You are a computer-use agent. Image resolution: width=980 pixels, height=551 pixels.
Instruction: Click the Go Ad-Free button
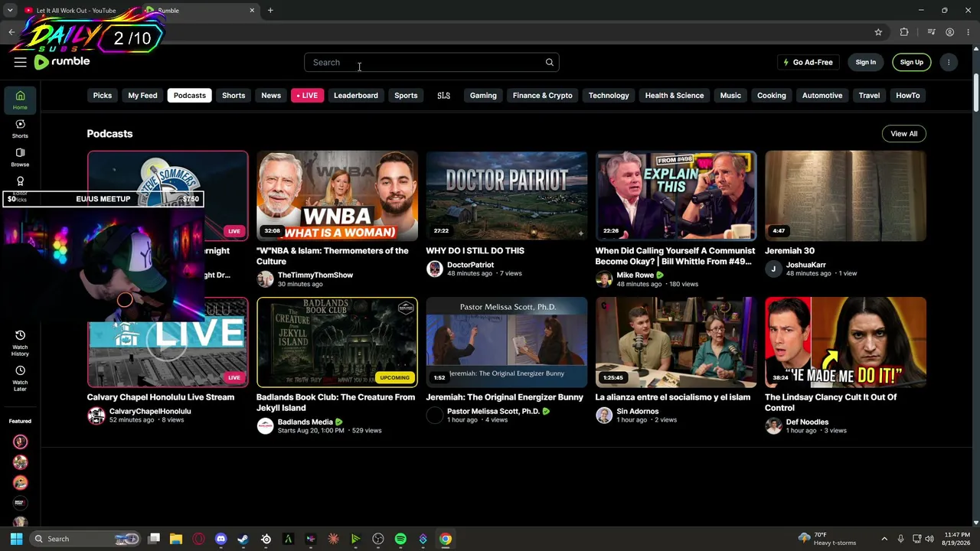(x=808, y=62)
